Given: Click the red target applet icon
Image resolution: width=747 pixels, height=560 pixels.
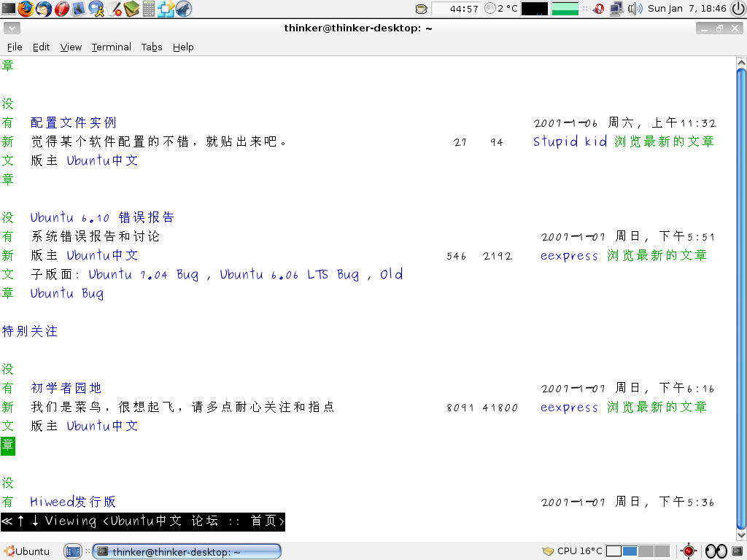Looking at the screenshot, I should (688, 551).
